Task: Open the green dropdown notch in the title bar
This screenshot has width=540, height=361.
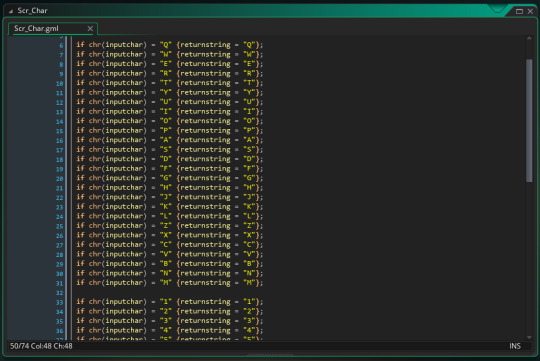Action: (x=497, y=9)
